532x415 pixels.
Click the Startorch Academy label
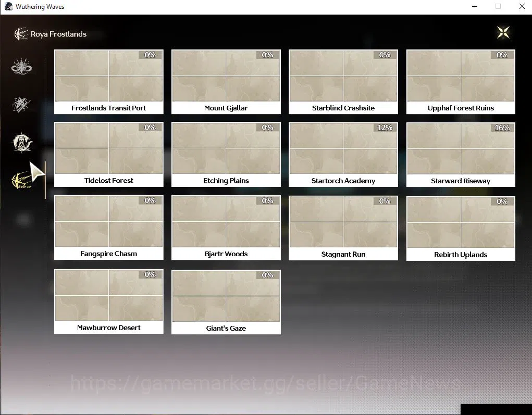[x=343, y=181]
